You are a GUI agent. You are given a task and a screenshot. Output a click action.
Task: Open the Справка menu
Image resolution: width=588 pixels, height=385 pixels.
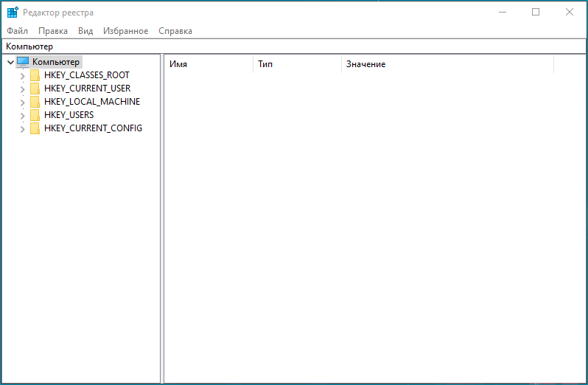(x=175, y=31)
